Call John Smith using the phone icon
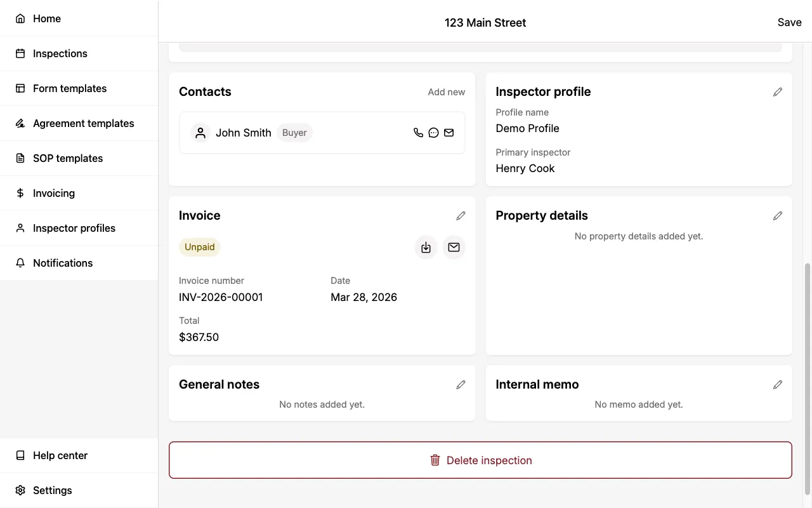Image resolution: width=812 pixels, height=508 pixels. tap(418, 133)
